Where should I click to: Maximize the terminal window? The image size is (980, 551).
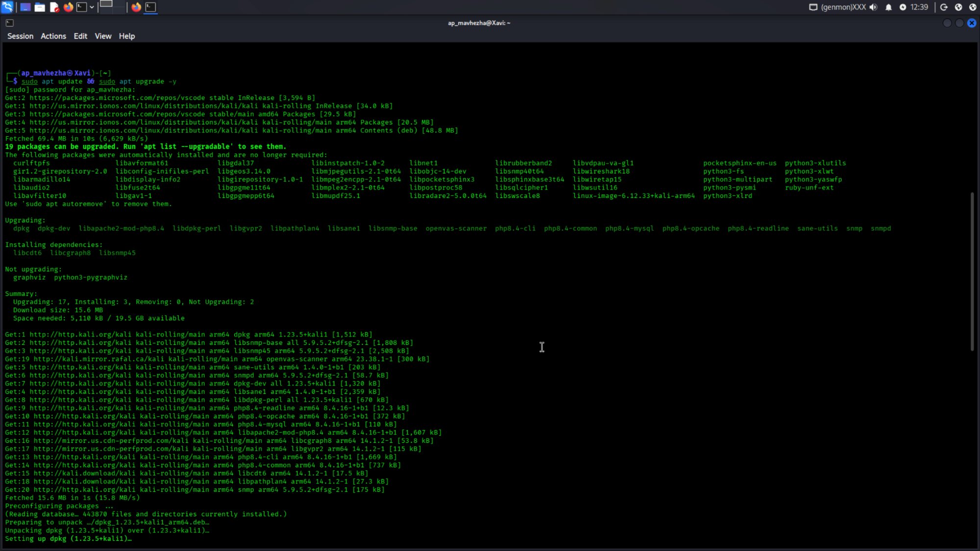959,23
